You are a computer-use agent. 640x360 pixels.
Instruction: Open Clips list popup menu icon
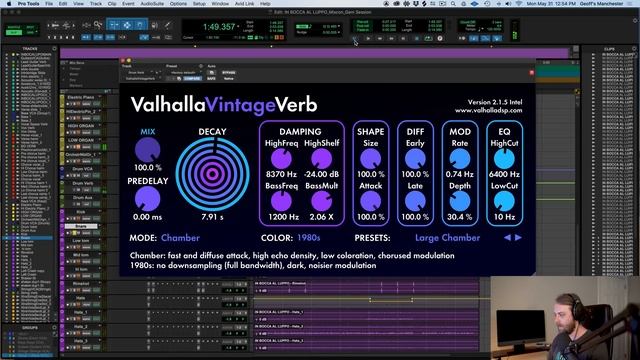click(x=634, y=49)
